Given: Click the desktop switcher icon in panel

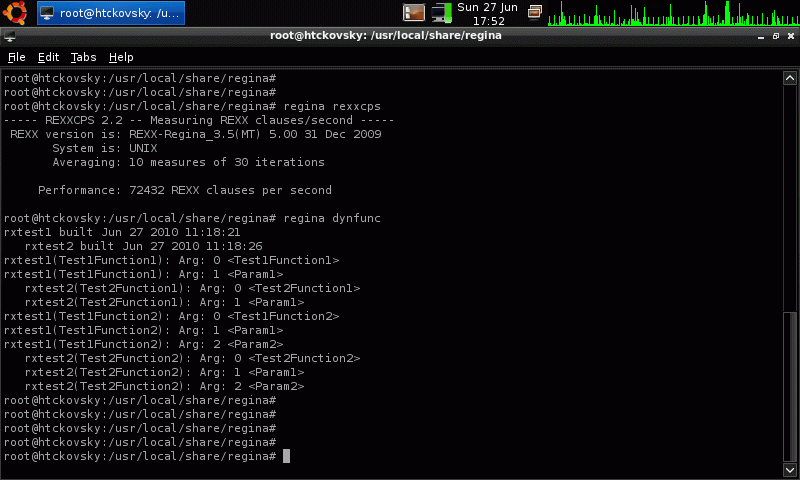Looking at the screenshot, I should point(414,13).
